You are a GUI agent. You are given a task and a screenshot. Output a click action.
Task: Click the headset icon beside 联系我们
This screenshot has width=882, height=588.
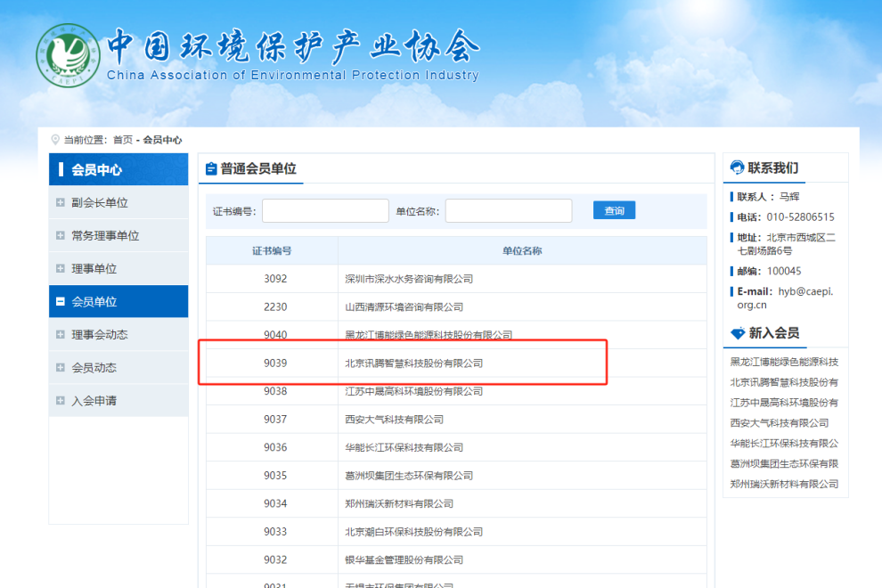click(x=737, y=167)
